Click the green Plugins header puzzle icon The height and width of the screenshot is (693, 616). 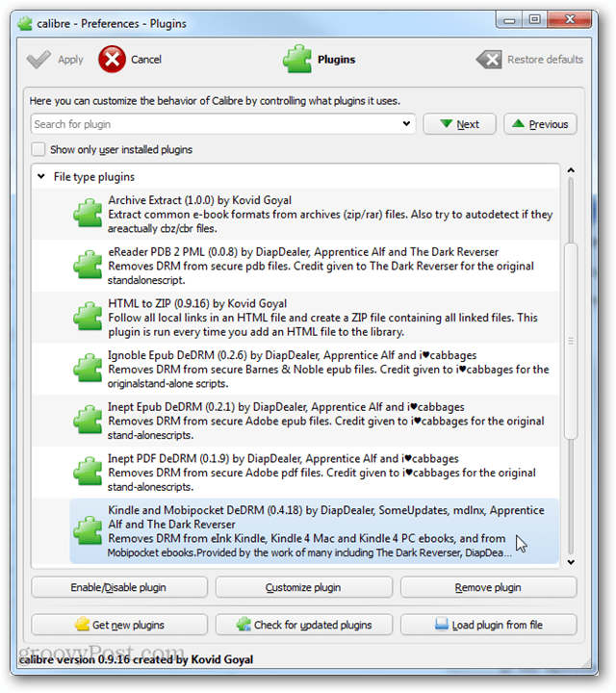coord(297,59)
